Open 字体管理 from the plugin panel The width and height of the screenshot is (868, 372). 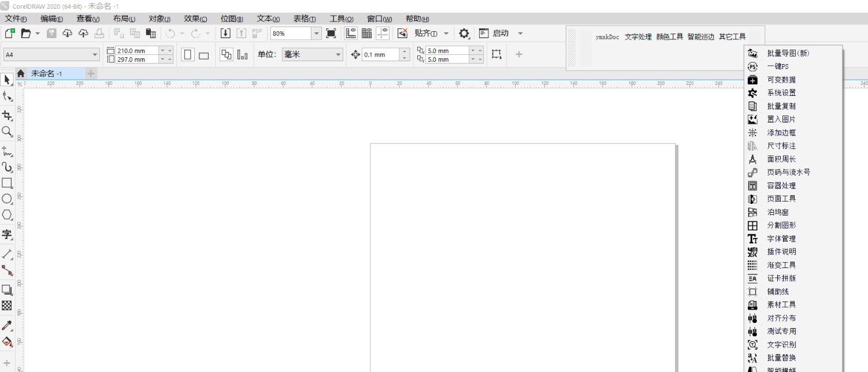pyautogui.click(x=780, y=239)
